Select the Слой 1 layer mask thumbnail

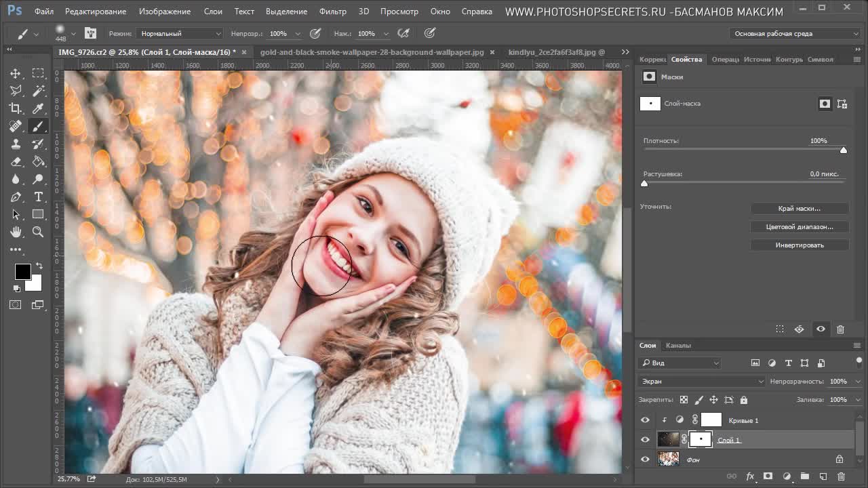pyautogui.click(x=701, y=440)
